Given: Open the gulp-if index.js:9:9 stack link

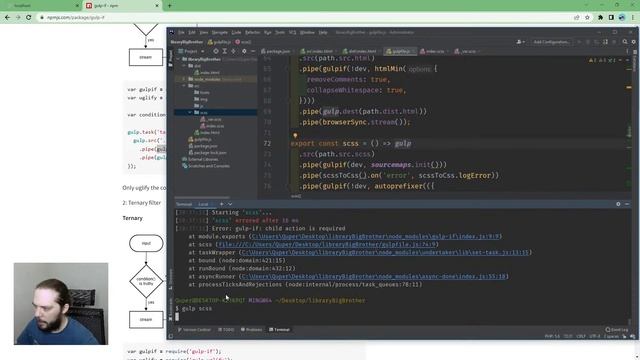Looking at the screenshot, I should tap(376, 236).
